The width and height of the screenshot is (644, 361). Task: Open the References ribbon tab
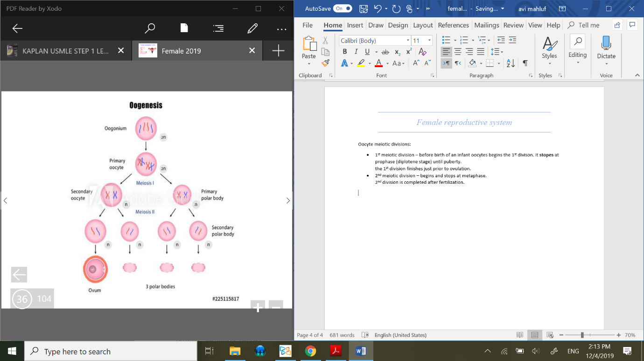coord(453,25)
